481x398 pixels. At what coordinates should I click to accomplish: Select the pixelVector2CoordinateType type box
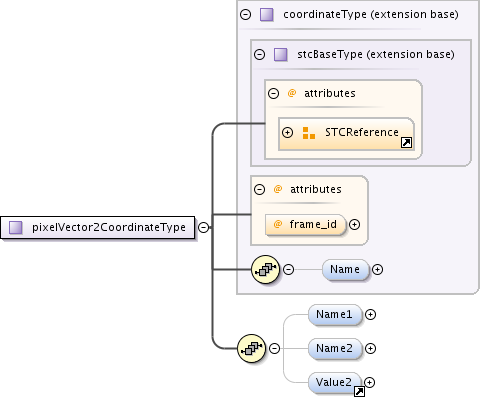coord(98,228)
